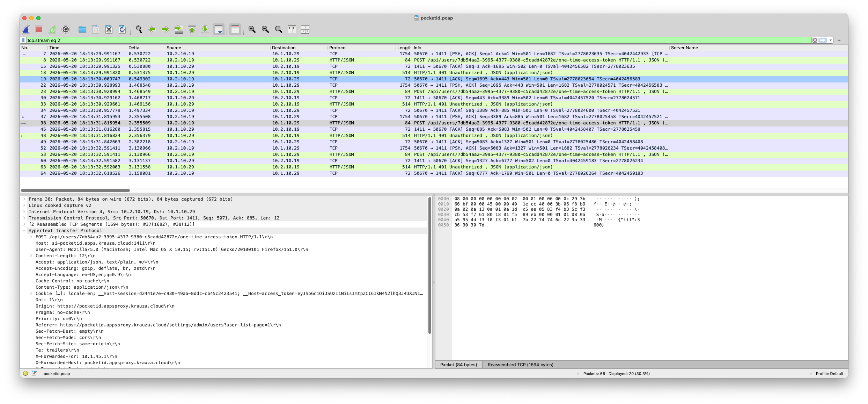
Task: Open display filter bookmarks
Action: coord(23,40)
